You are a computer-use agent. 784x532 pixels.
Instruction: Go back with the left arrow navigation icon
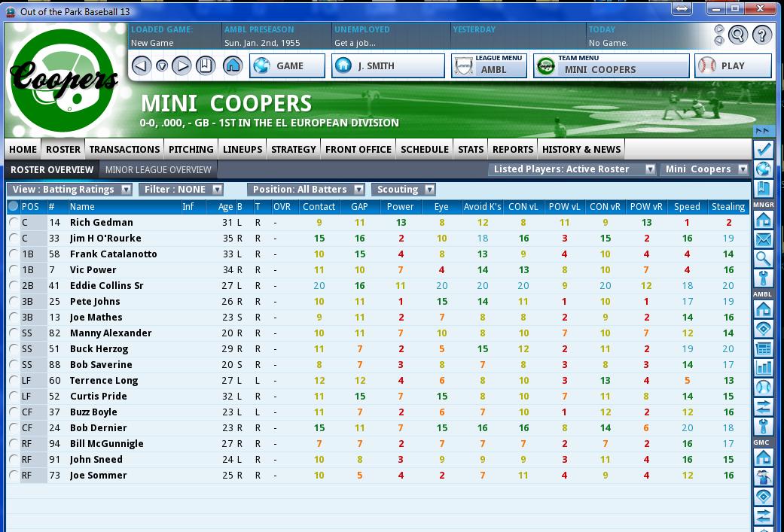(x=142, y=65)
